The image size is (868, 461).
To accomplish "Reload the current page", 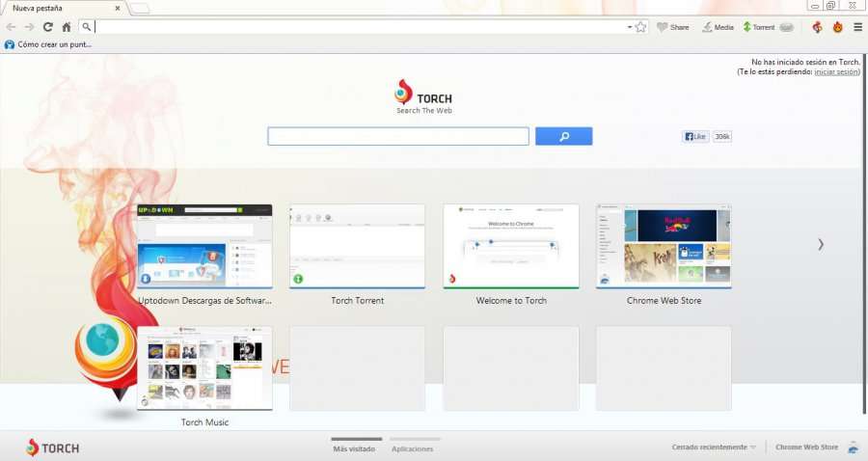I will pyautogui.click(x=47, y=27).
